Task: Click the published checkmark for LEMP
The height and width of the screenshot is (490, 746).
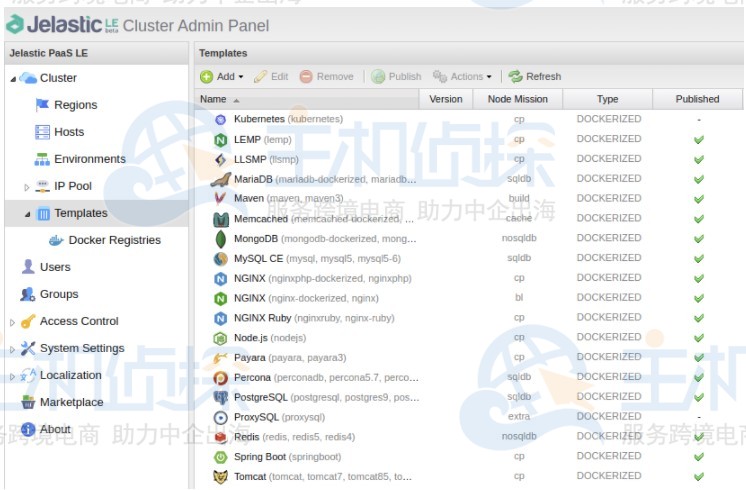Action: 698,140
